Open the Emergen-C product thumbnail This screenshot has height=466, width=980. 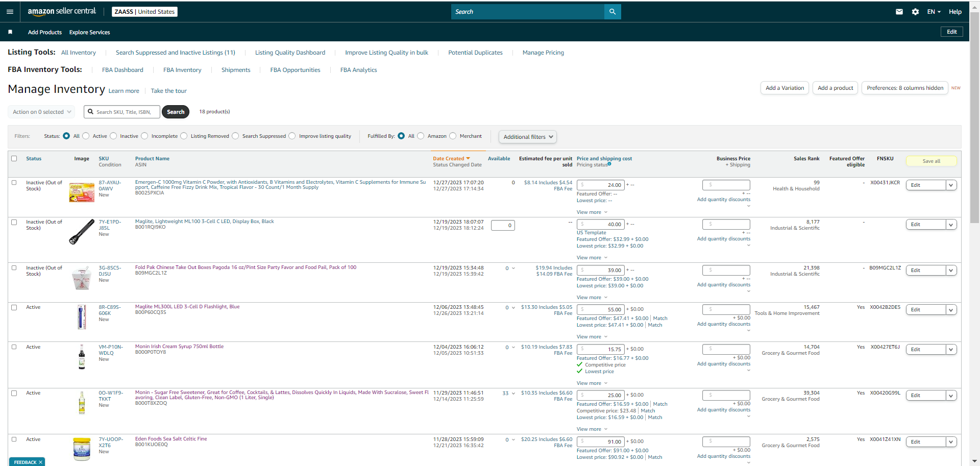82,192
